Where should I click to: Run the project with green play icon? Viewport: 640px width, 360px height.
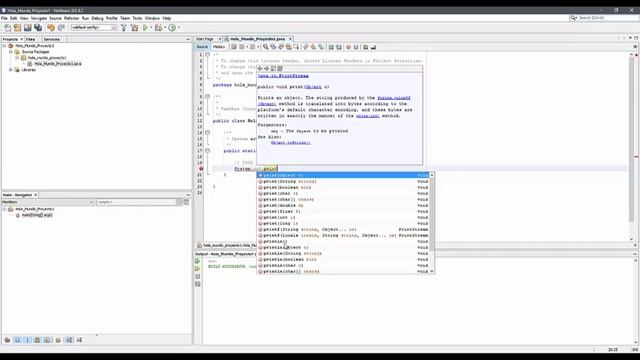[145, 28]
